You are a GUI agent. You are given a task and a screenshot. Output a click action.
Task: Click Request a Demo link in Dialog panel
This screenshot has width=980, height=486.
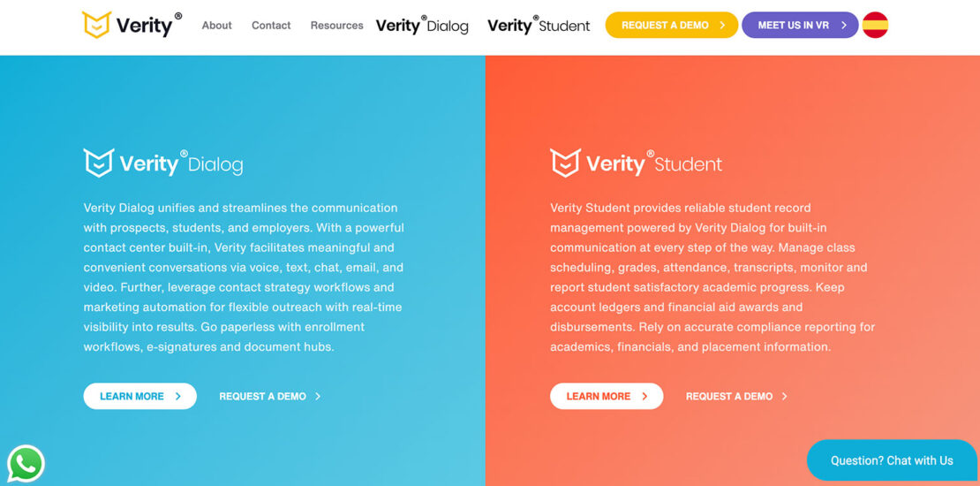point(269,396)
